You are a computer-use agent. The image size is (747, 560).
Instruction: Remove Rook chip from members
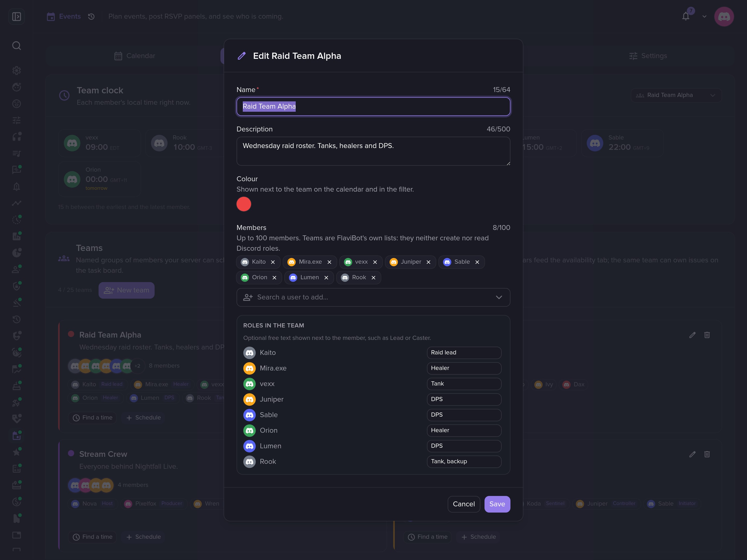coord(373,277)
